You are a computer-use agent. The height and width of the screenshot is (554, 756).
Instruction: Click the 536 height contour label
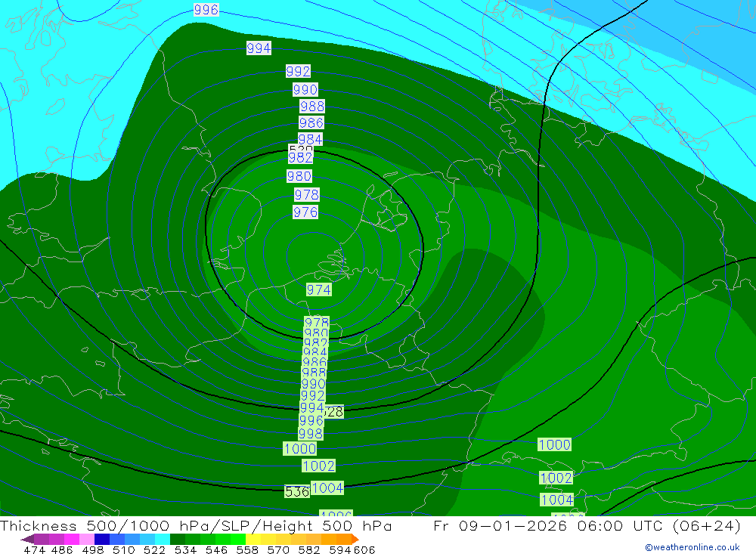click(297, 492)
